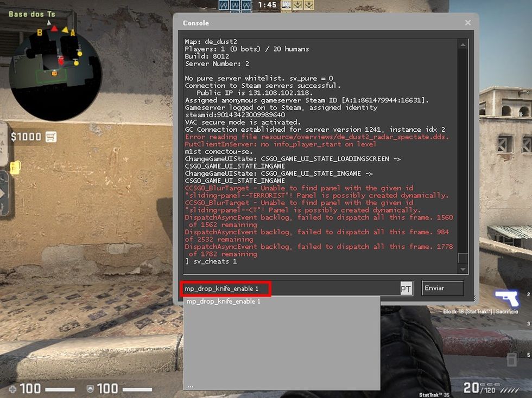Select the mp_drop_knife_enable 1 autocomplete suggestion
532x398 pixels.
point(224,301)
